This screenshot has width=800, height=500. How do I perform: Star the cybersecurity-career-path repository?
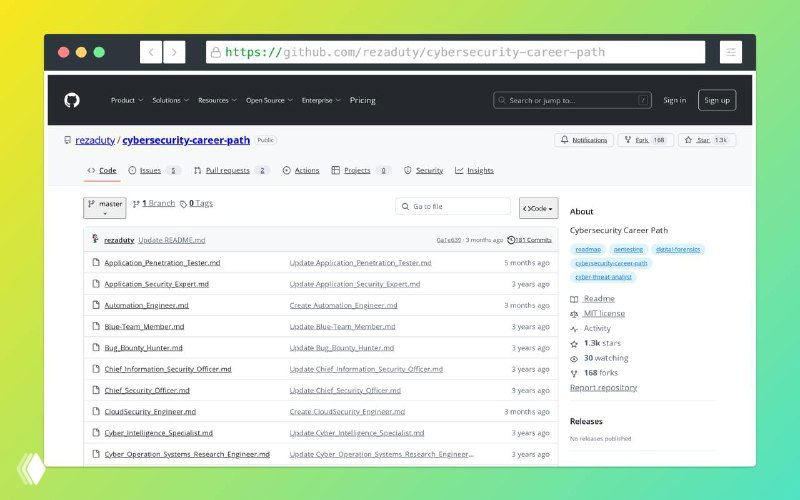pyautogui.click(x=707, y=140)
